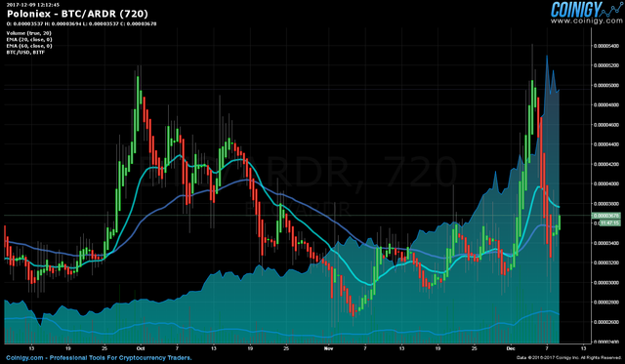Click the 0.00004400 price axis label
The image size is (625, 364).
(x=606, y=144)
